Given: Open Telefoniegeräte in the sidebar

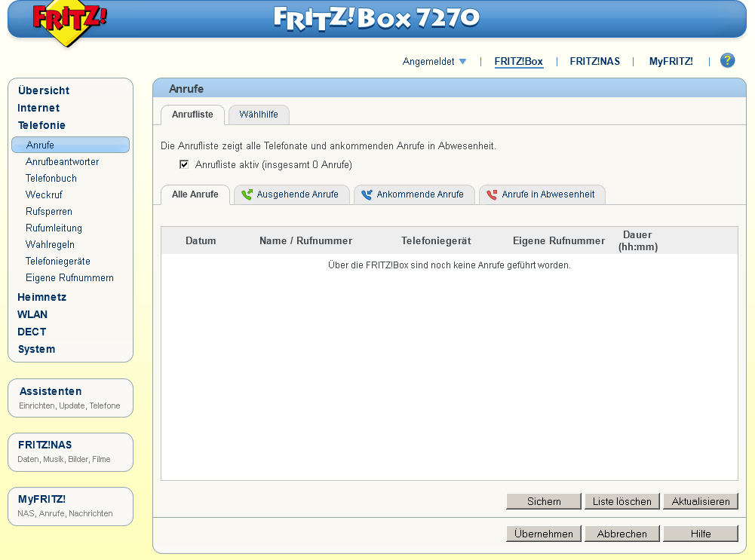Looking at the screenshot, I should pyautogui.click(x=58, y=262).
